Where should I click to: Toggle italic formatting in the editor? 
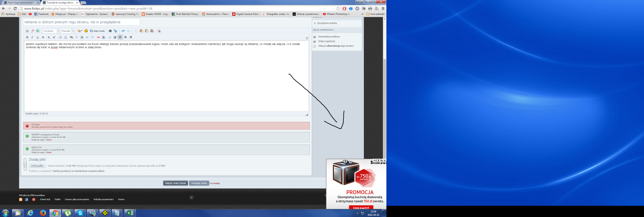tap(32, 37)
